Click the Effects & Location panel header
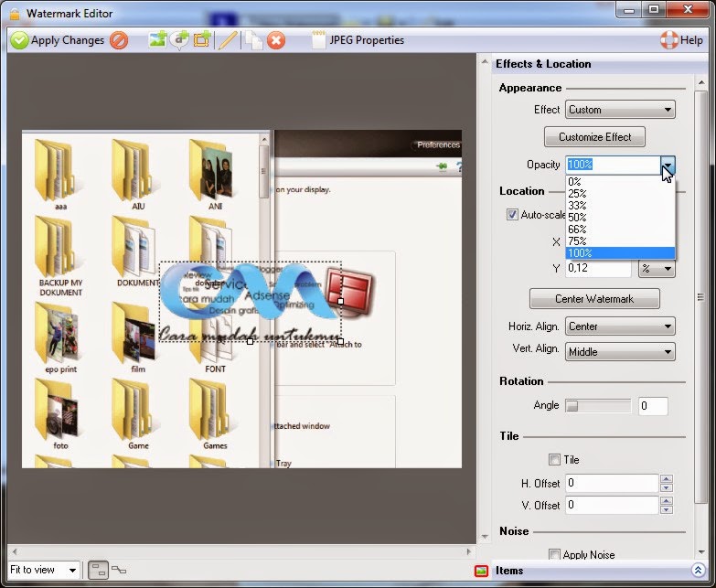Screen dimensions: 716x588 point(599,64)
